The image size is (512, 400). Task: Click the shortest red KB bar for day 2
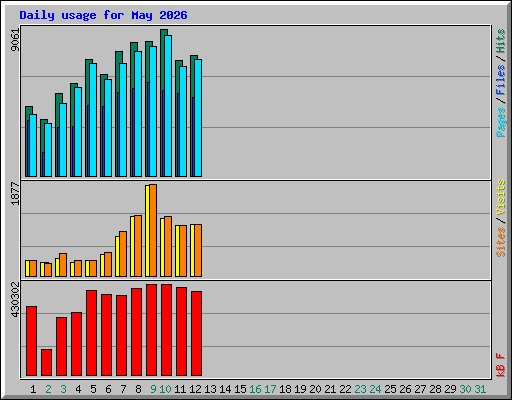[x=47, y=362]
